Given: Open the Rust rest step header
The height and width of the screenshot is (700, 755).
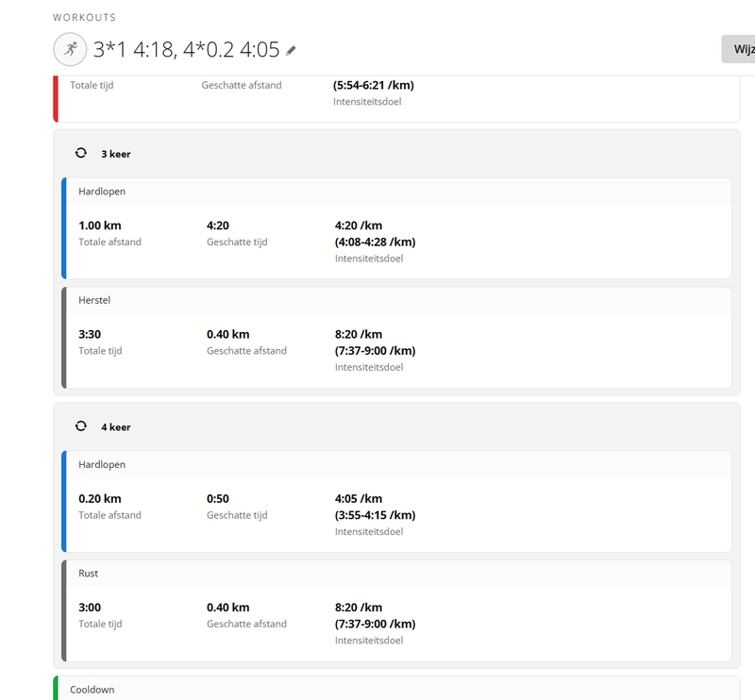Looking at the screenshot, I should (89, 574).
